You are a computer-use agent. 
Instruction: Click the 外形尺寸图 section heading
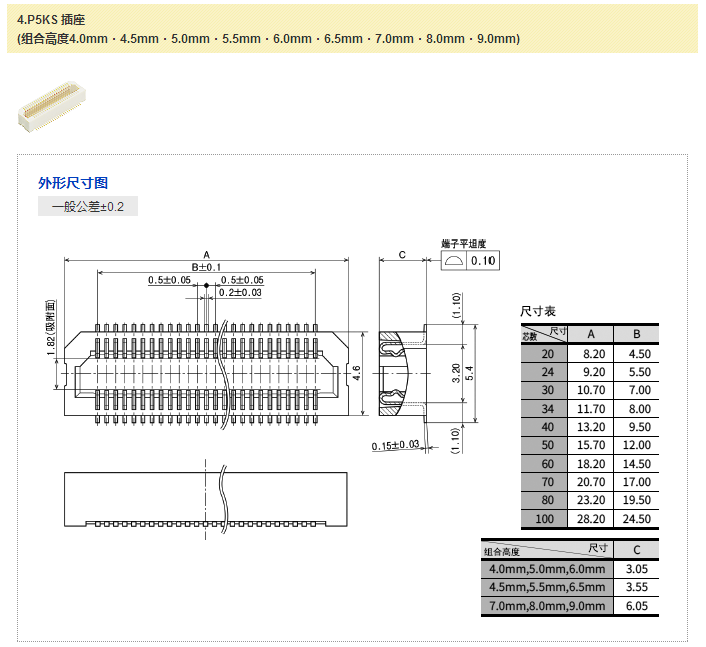pos(73,183)
